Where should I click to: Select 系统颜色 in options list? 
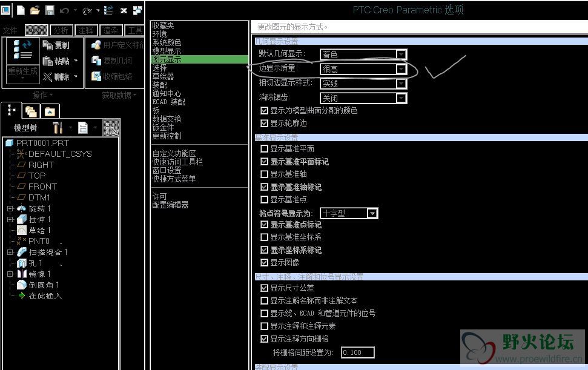point(167,42)
